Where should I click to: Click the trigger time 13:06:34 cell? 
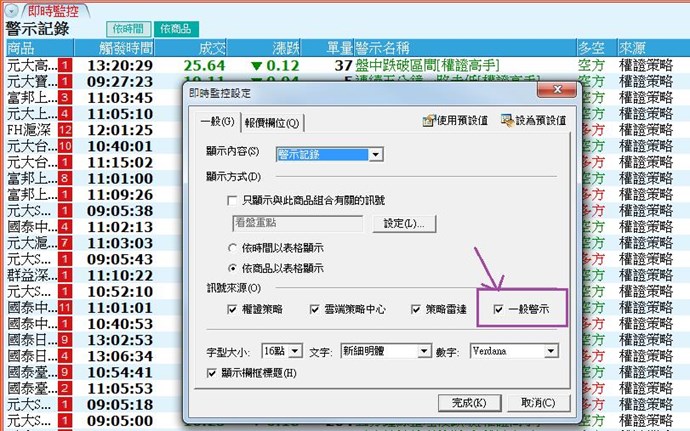pos(120,356)
